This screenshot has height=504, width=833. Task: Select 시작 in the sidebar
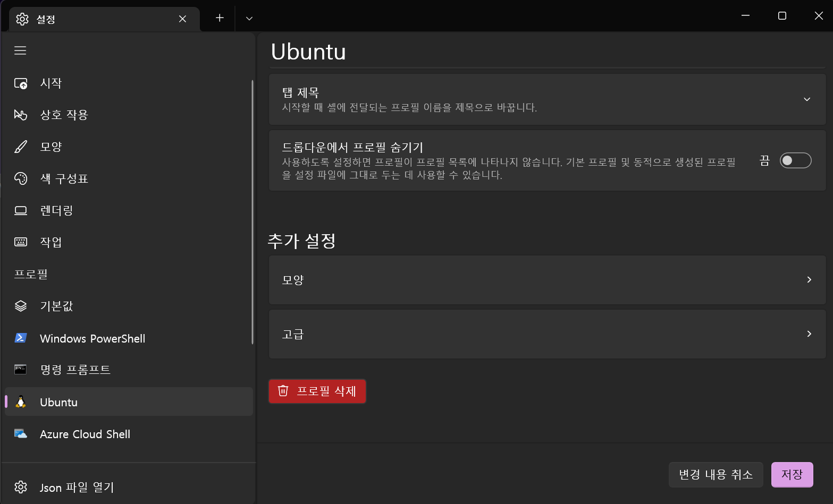129,83
